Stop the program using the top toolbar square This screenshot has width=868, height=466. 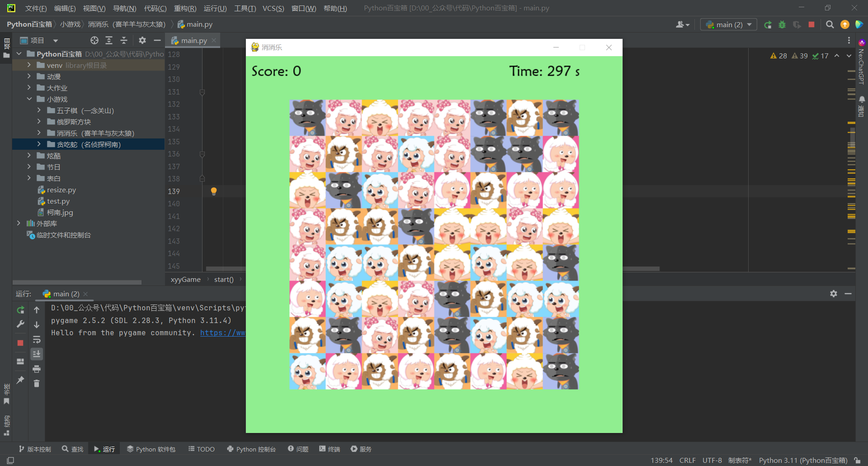pyautogui.click(x=811, y=25)
